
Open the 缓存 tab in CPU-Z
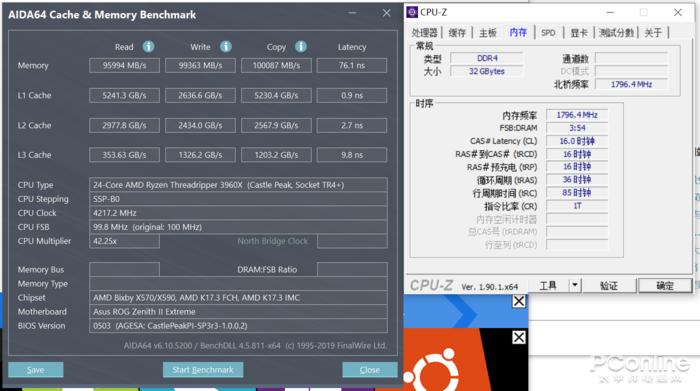457,33
